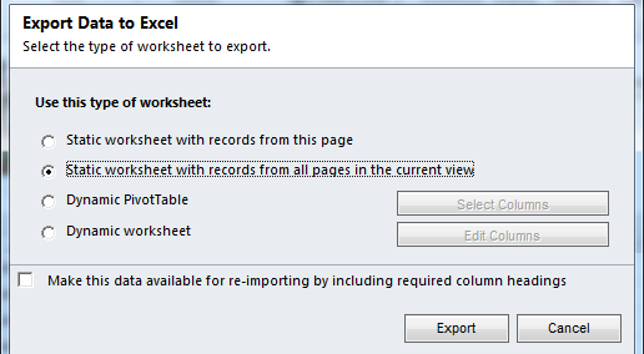Click the 'Export Data to Excel' title
The height and width of the screenshot is (354, 644).
pyautogui.click(x=100, y=23)
